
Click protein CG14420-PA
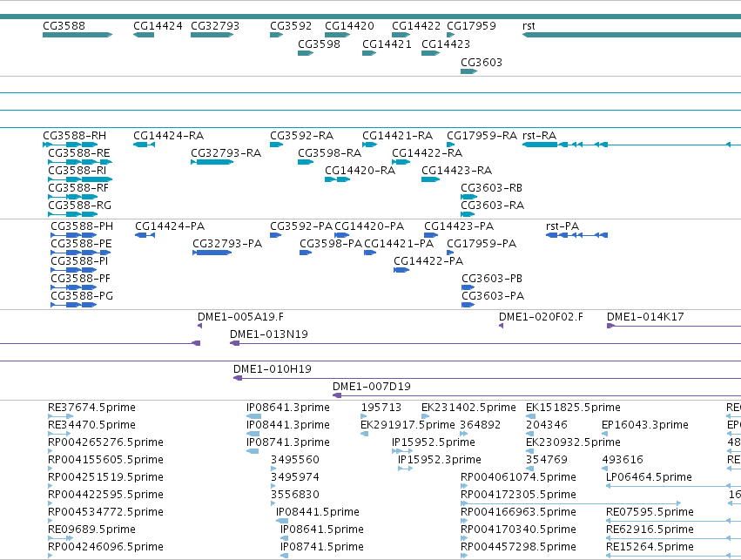[x=369, y=226]
